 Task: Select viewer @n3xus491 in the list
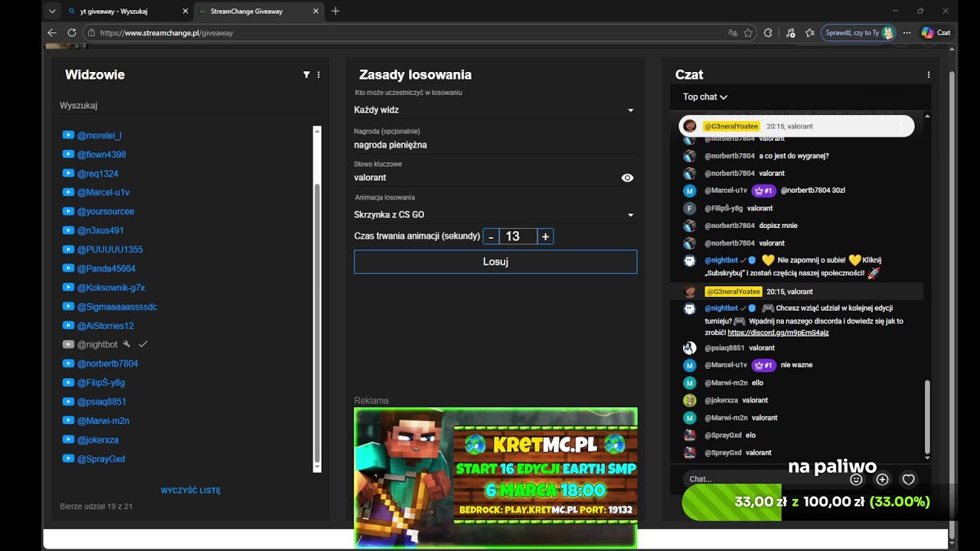pyautogui.click(x=100, y=230)
